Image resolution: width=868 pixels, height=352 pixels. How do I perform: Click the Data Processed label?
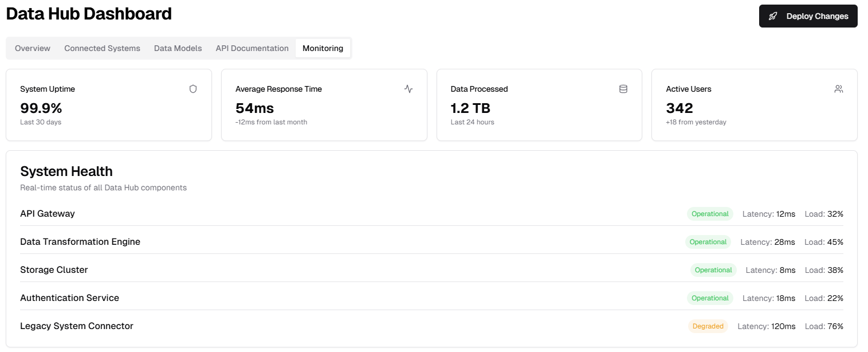click(x=480, y=89)
